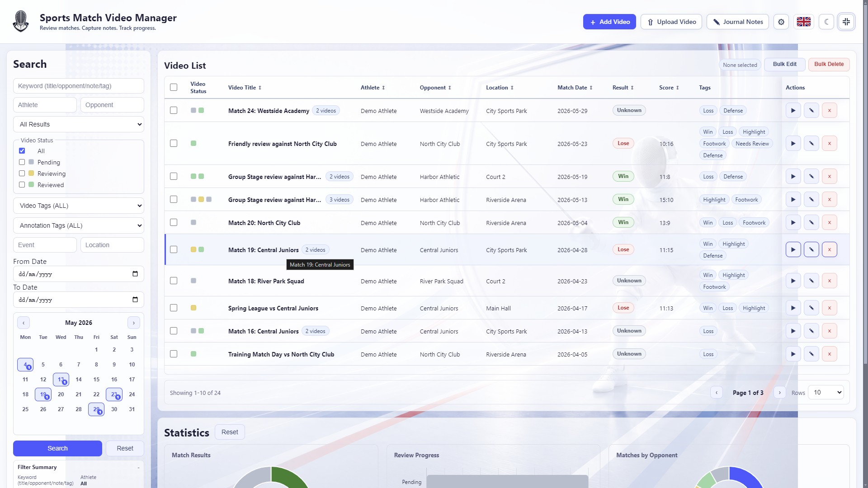Click the Bulk Delete button
The width and height of the screenshot is (868, 488).
[x=829, y=64]
